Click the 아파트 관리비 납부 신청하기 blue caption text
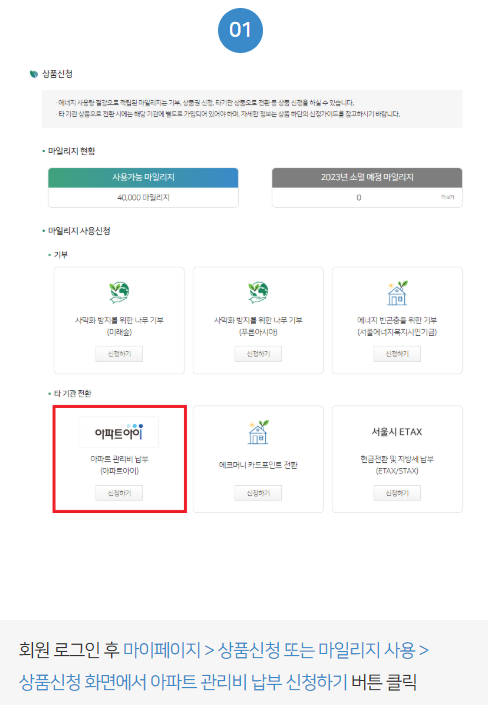The width and height of the screenshot is (488, 705). point(183,682)
